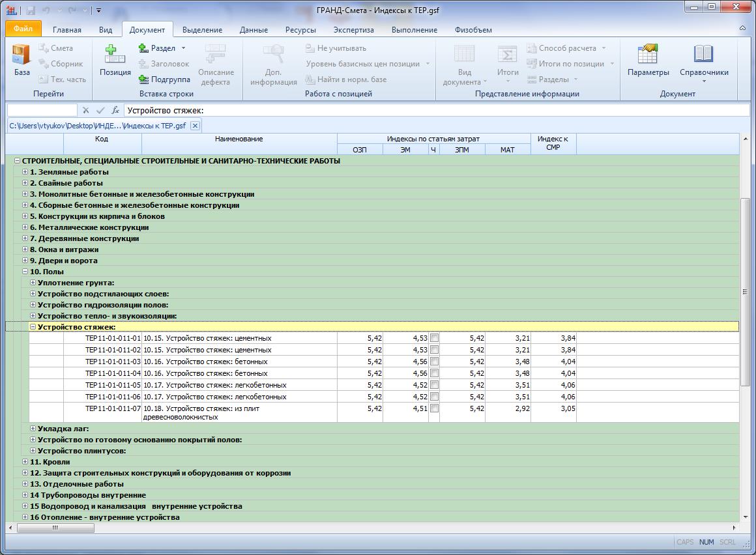The image size is (756, 555).
Task: Open the База icon in ribbon
Action: (x=22, y=61)
